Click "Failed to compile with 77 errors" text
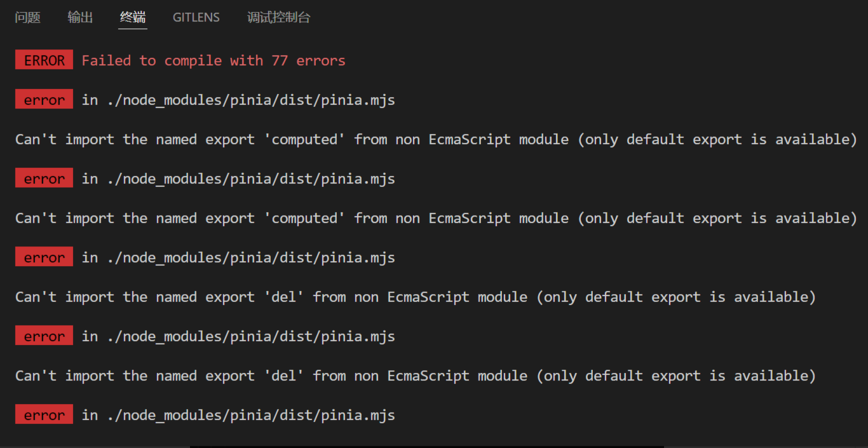The image size is (868, 448). tap(214, 60)
